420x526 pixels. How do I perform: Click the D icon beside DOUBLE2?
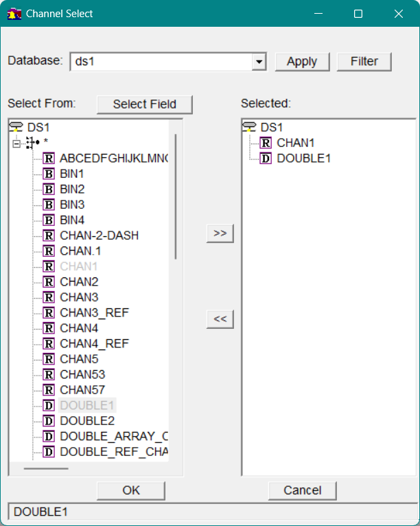(49, 421)
